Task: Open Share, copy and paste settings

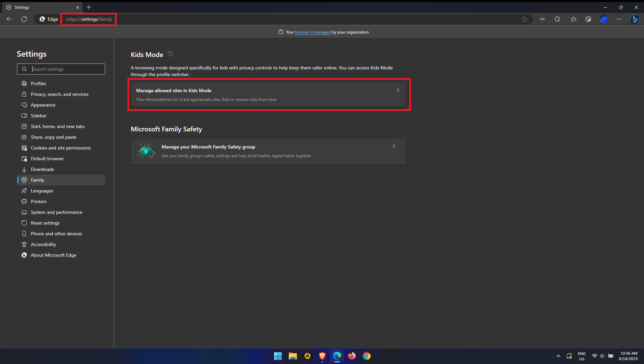Action: click(x=61, y=137)
